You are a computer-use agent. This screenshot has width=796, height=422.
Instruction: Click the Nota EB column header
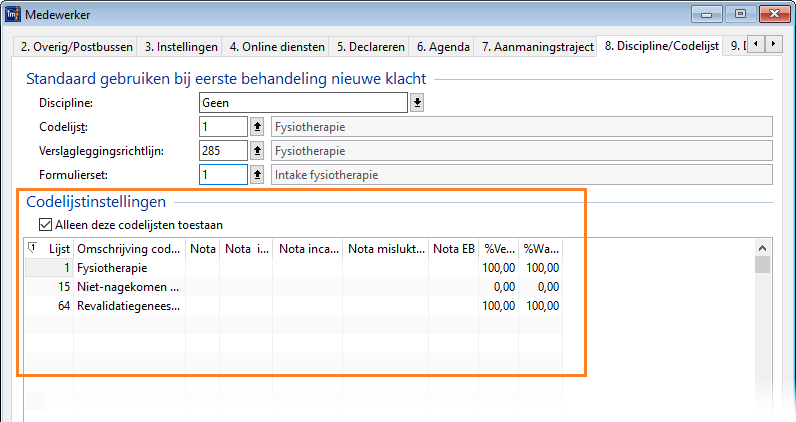[x=453, y=249]
